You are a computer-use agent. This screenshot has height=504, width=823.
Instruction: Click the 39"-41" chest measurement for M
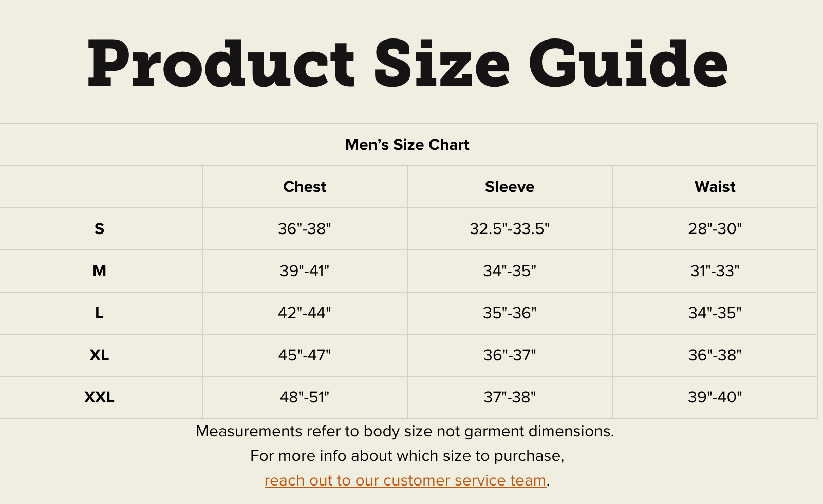click(x=305, y=271)
